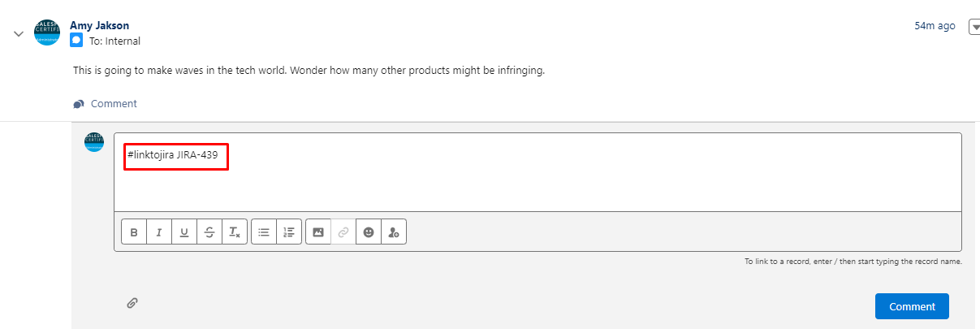Viewport: 980px width, 329px height.
Task: Toggle underline formatting button
Action: click(x=184, y=232)
